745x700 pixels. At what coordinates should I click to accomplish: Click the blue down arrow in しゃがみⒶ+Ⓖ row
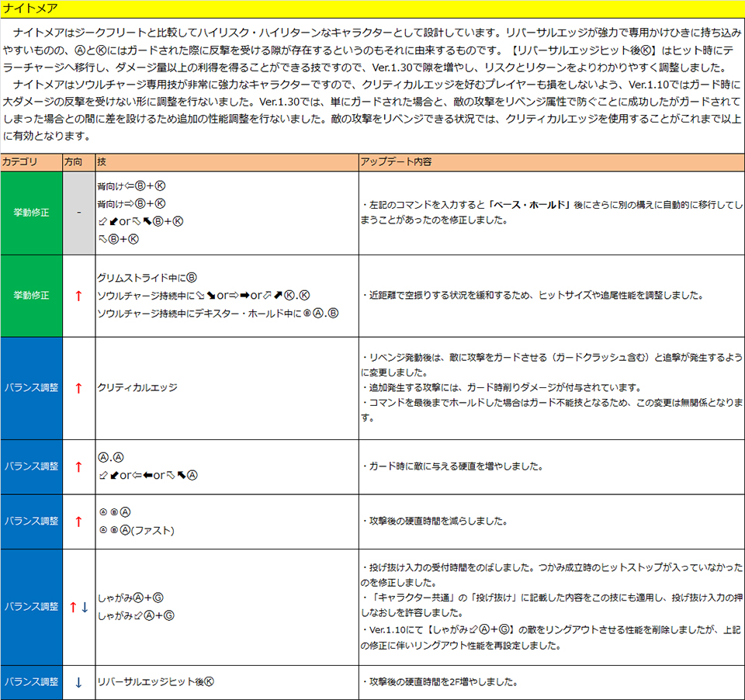[x=85, y=607]
